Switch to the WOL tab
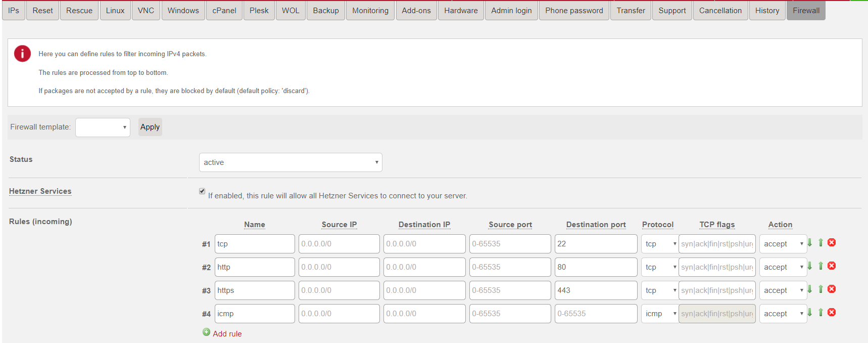The width and height of the screenshot is (868, 343). tap(291, 11)
